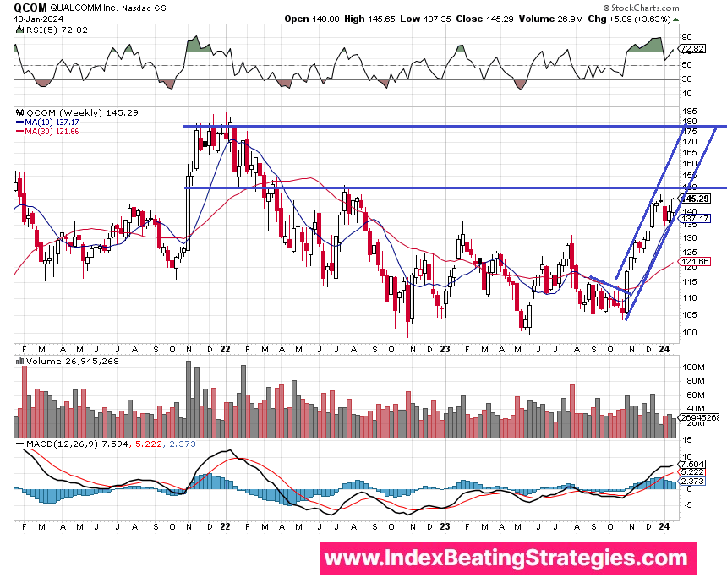Click the boxed 121.66 tag on price axis
Screen dimensions: 727x588
[x=696, y=262]
